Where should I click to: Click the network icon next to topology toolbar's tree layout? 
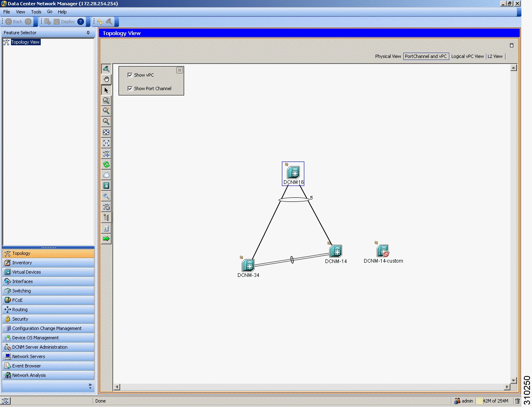(106, 207)
